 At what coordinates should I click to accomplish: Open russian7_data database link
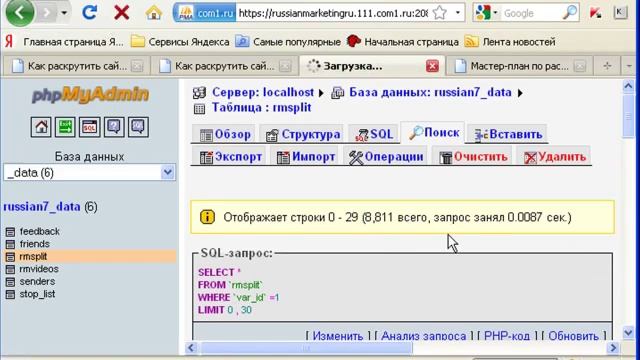pyautogui.click(x=42, y=207)
